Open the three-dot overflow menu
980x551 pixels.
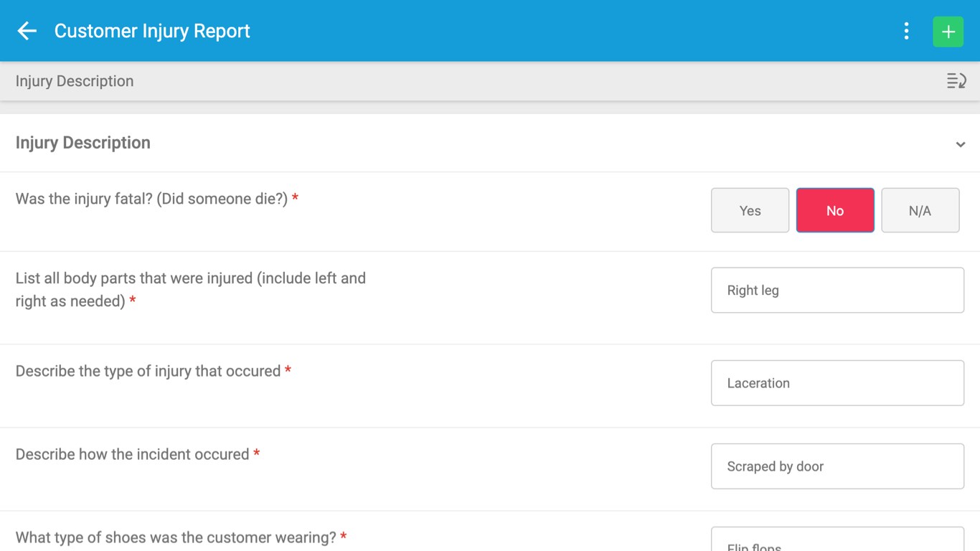click(x=906, y=31)
